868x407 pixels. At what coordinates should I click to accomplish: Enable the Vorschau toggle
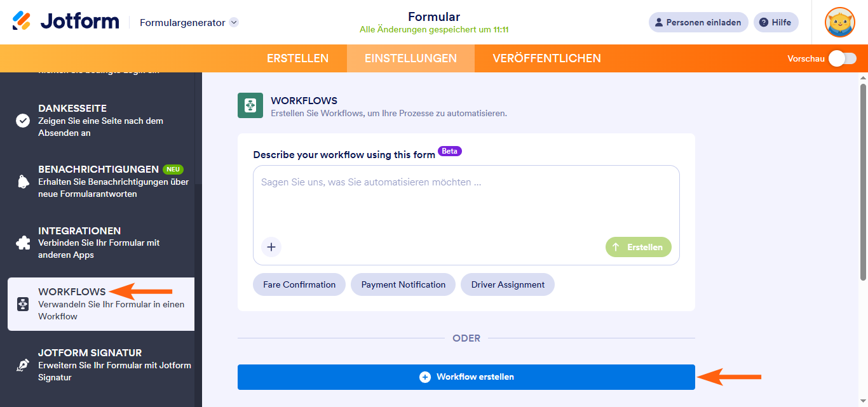click(841, 58)
